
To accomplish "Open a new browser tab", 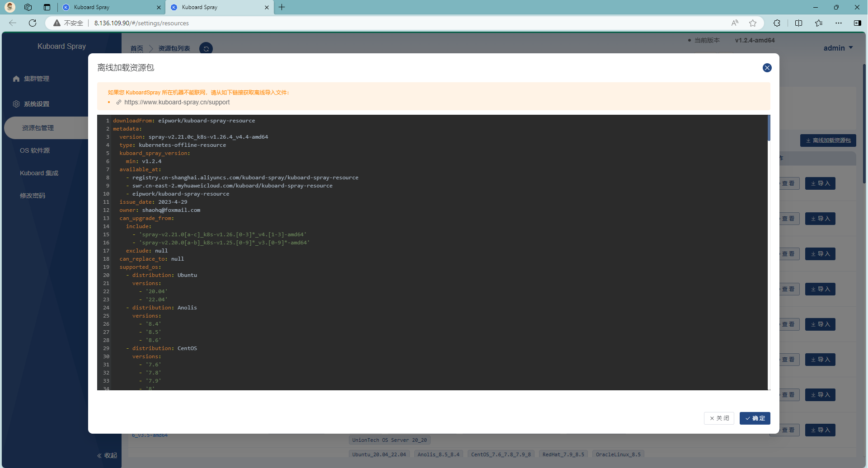I will [282, 7].
